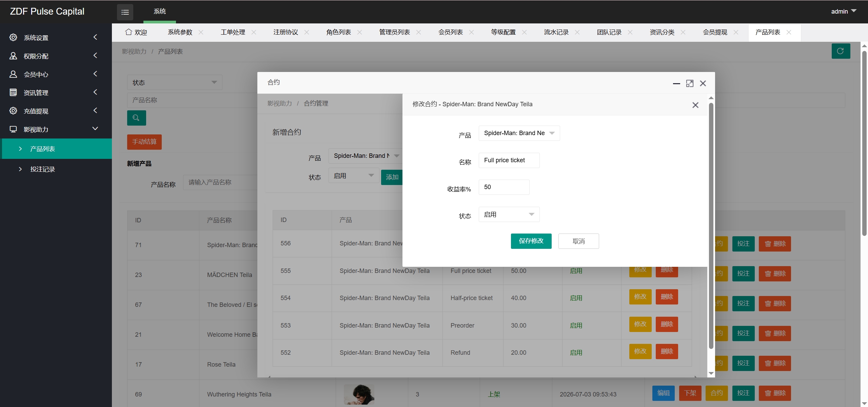Click the sidebar collapse hamburger icon

tap(125, 12)
